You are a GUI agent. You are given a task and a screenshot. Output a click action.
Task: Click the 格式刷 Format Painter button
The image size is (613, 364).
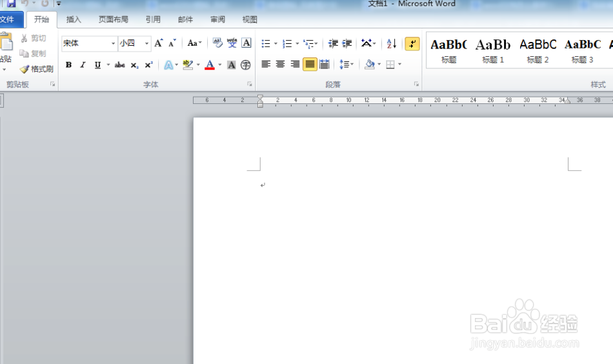pos(37,69)
